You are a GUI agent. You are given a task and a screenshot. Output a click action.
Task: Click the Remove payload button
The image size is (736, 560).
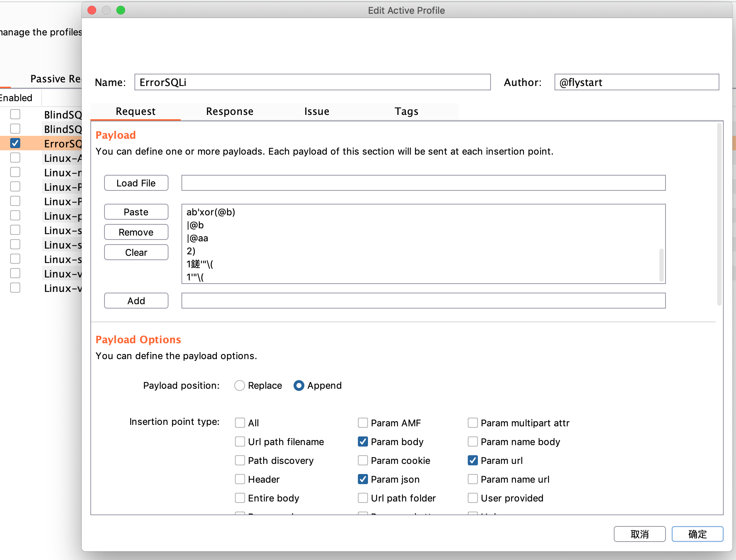pyautogui.click(x=136, y=232)
